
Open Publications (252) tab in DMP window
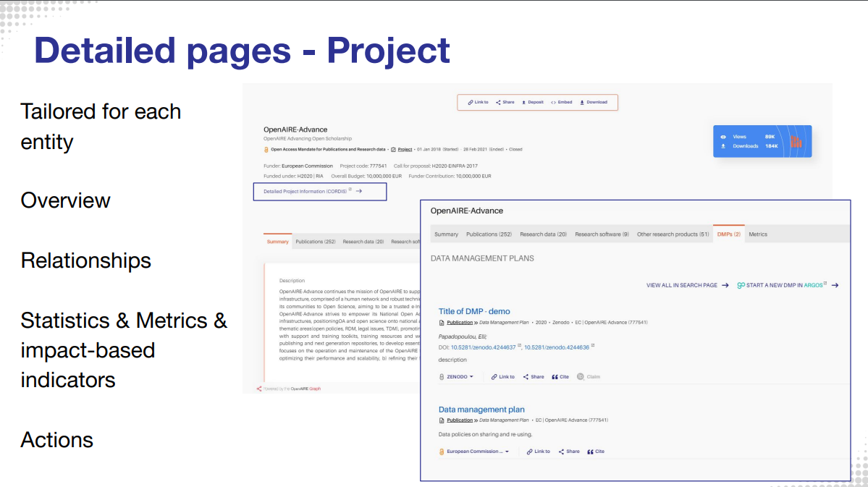point(489,234)
